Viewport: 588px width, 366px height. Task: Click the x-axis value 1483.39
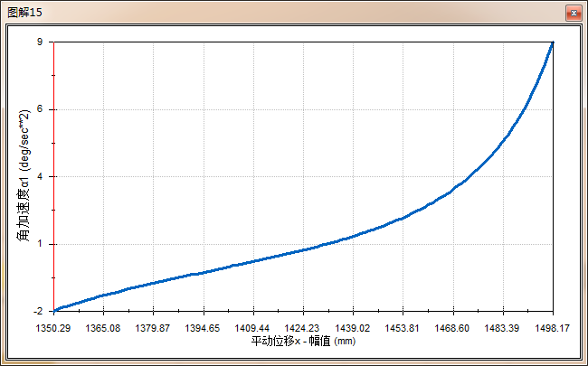pyautogui.click(x=502, y=328)
